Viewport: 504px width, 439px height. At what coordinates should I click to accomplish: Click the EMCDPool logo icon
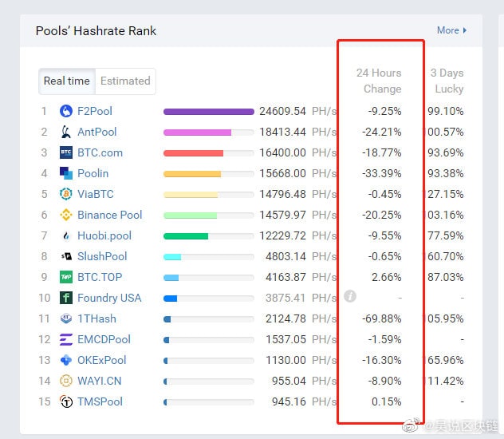tap(66, 339)
